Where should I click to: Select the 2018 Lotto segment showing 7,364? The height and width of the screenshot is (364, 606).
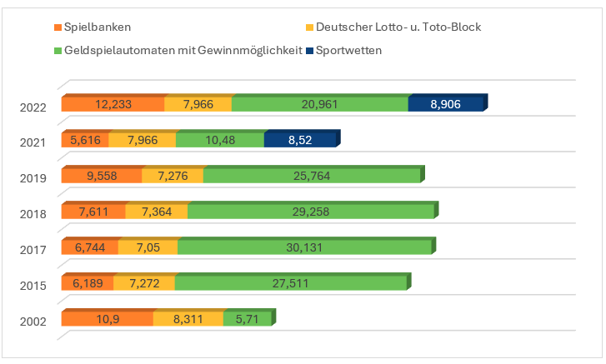[157, 212]
